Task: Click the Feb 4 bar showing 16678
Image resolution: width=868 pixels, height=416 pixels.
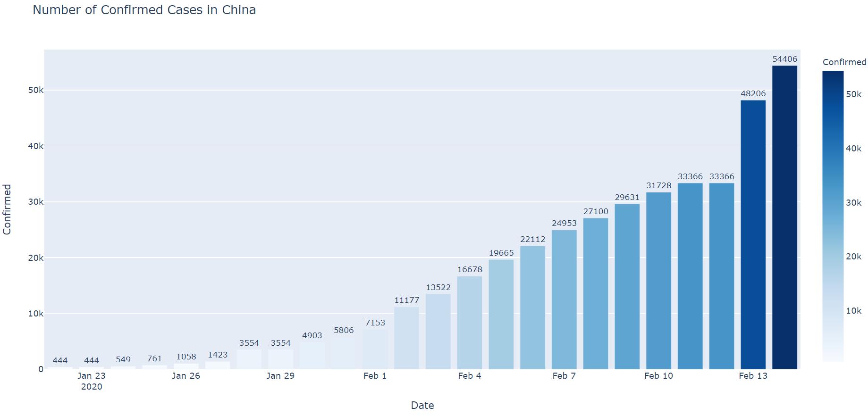Action: point(470,323)
